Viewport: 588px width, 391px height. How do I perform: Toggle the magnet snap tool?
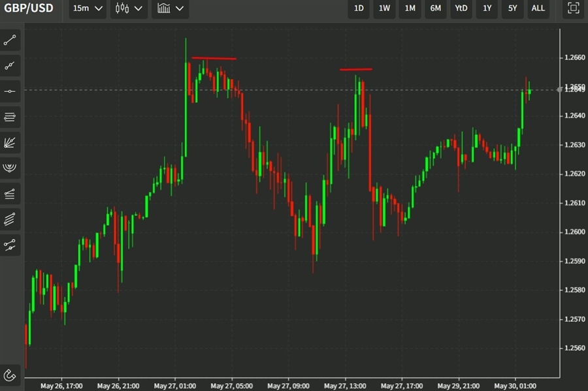[x=10, y=375]
